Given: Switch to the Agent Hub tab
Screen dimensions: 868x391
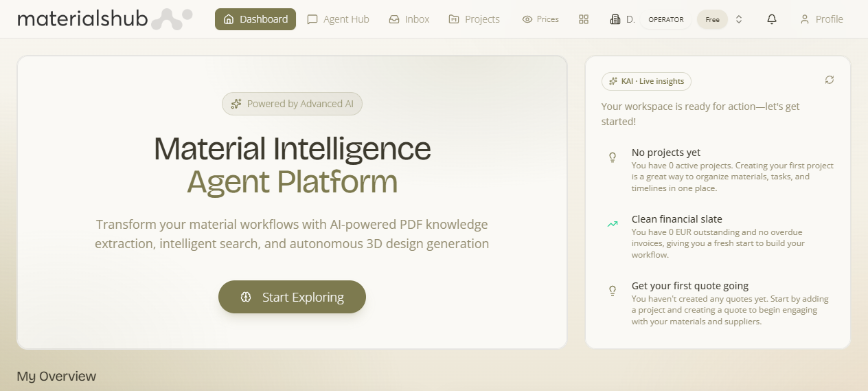Looking at the screenshot, I should tap(338, 19).
